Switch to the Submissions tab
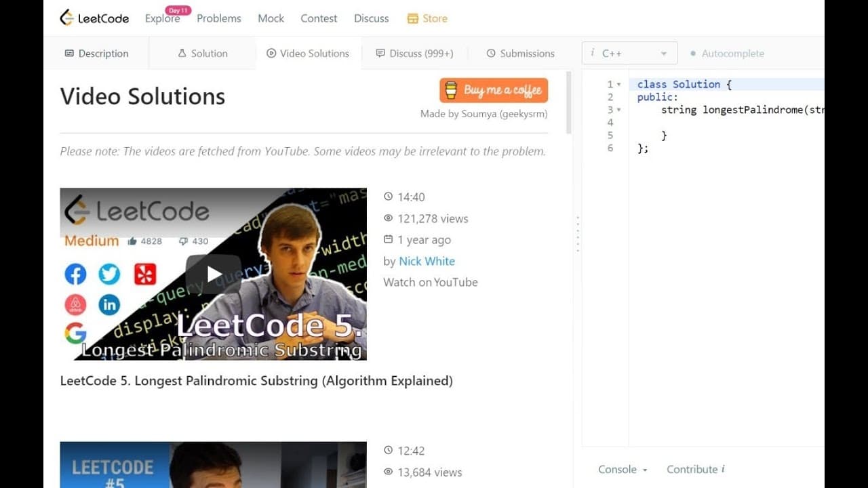Viewport: 868px width, 488px height. coord(520,53)
